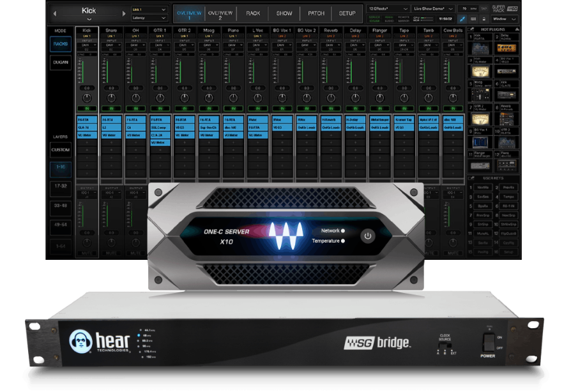The width and height of the screenshot is (571, 392).
Task: Click the keyboard icon in top toolbar
Action: (473, 19)
